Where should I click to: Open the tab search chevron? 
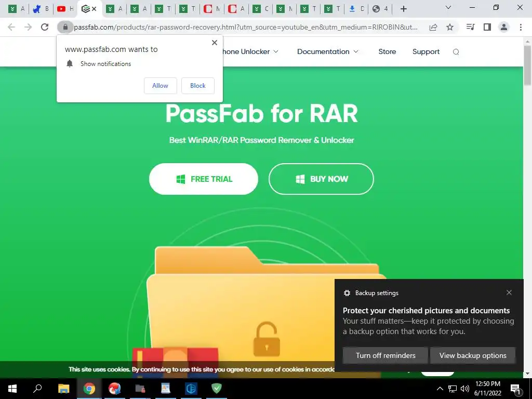coord(448,7)
